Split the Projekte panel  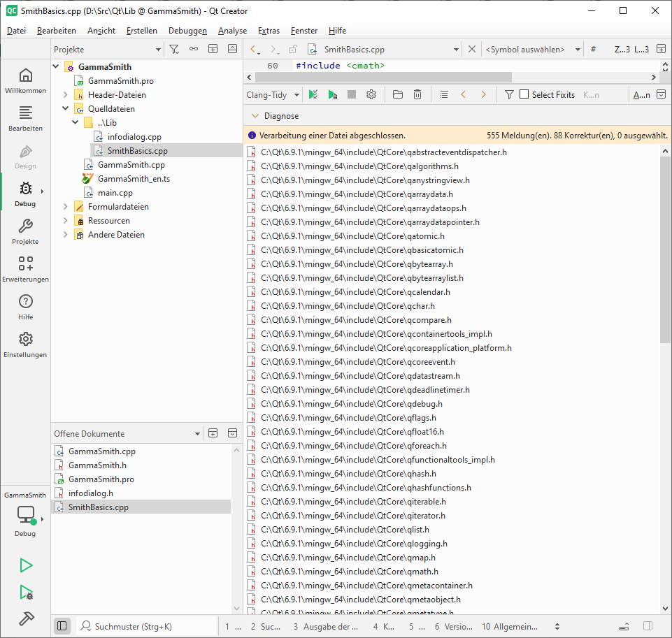coord(213,49)
